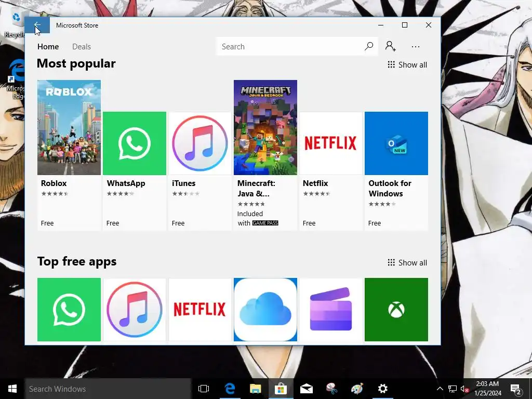Click the Microsoft Store taskbar icon
This screenshot has width=532, height=399.
click(x=281, y=389)
